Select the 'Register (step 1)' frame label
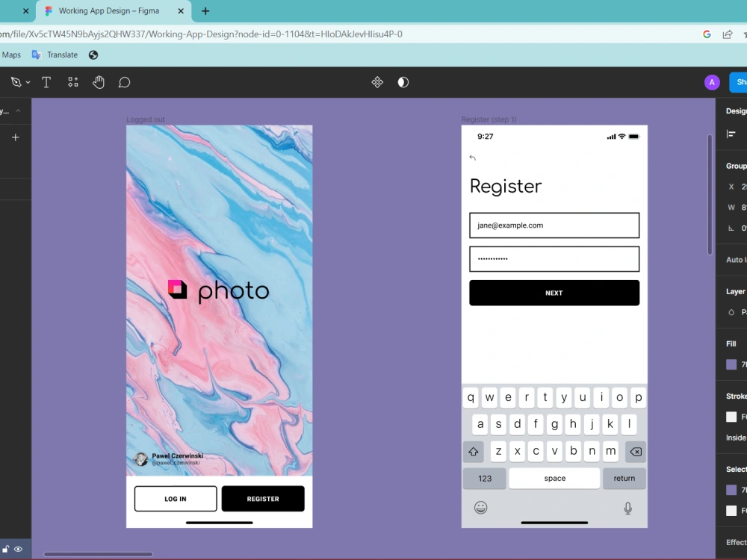 (489, 119)
